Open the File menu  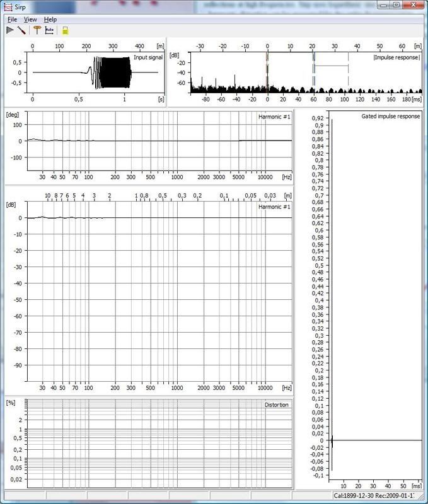click(x=13, y=20)
